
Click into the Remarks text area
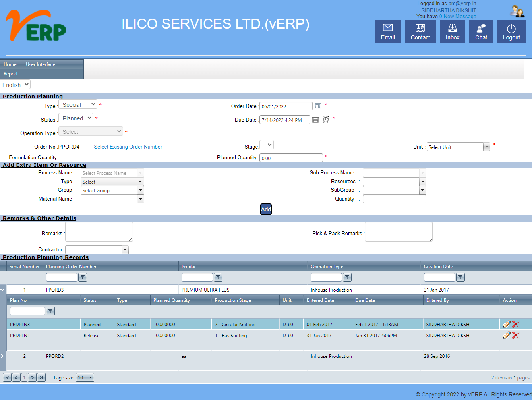(99, 232)
